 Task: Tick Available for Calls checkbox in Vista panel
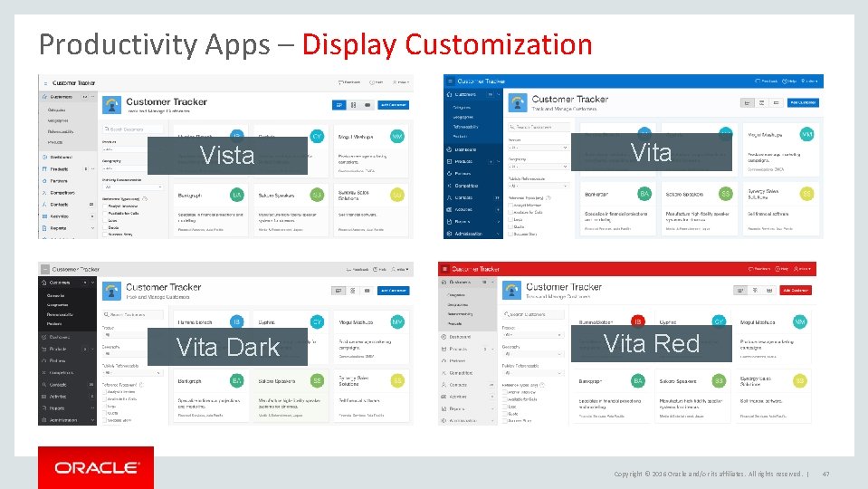click(105, 213)
